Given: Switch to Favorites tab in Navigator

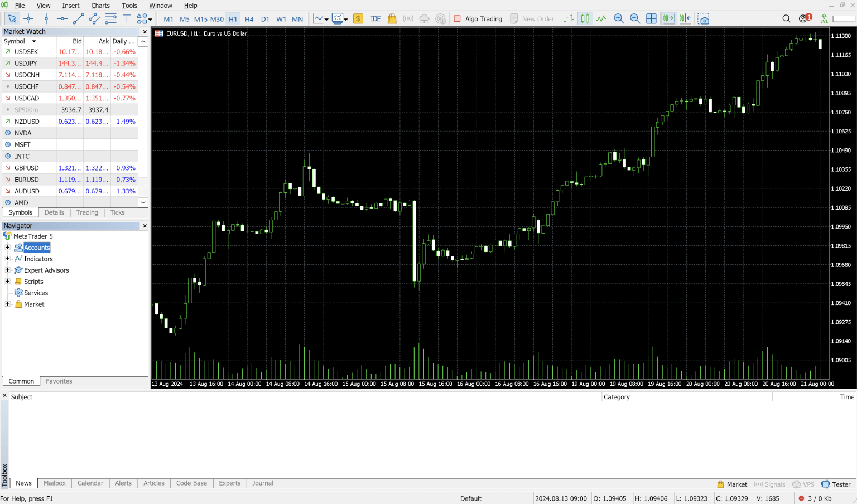Looking at the screenshot, I should pos(59,381).
